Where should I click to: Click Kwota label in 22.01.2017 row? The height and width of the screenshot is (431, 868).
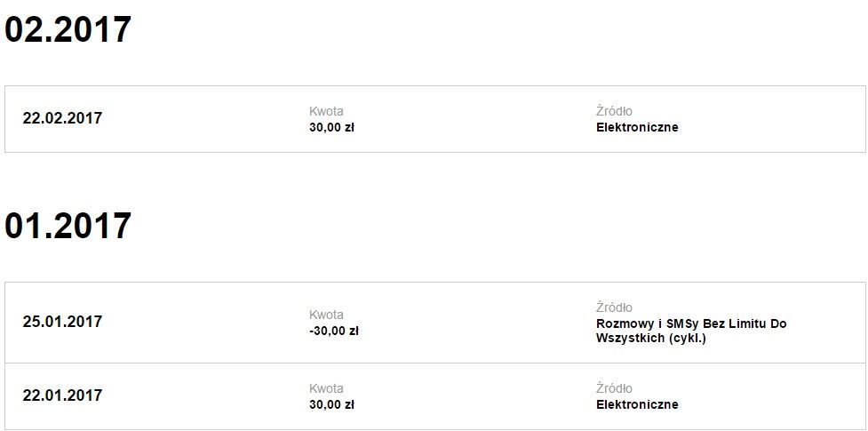click(326, 389)
